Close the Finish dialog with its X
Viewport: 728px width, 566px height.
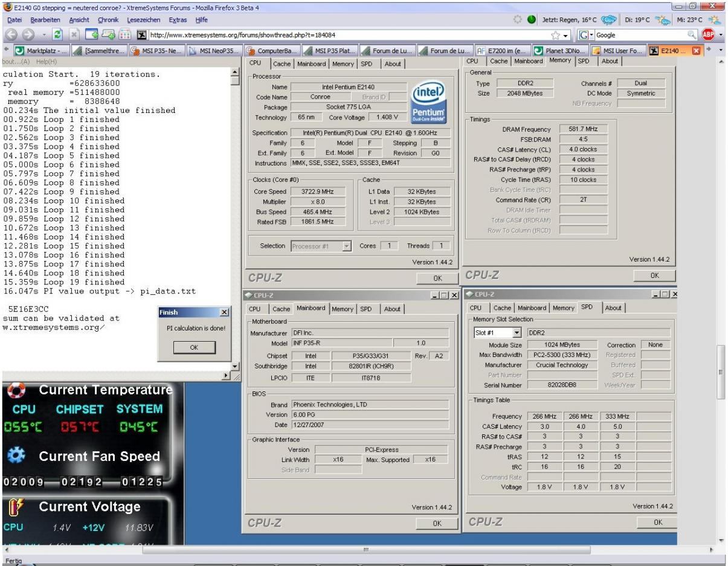225,312
